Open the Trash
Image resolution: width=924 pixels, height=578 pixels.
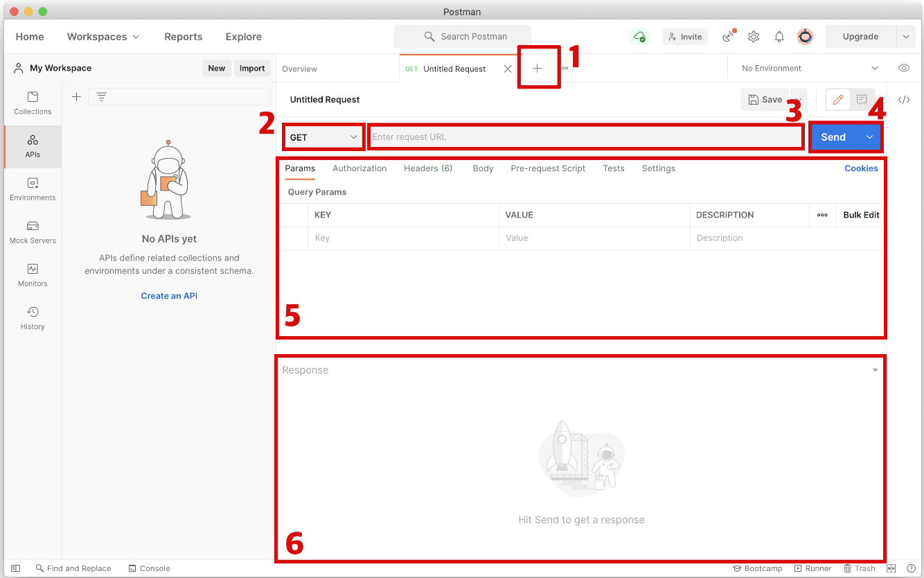coord(860,568)
